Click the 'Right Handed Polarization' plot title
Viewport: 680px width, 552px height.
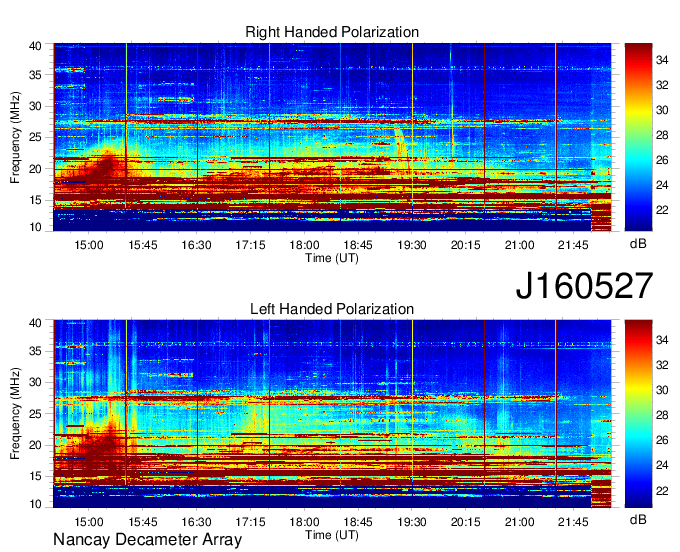332,32
